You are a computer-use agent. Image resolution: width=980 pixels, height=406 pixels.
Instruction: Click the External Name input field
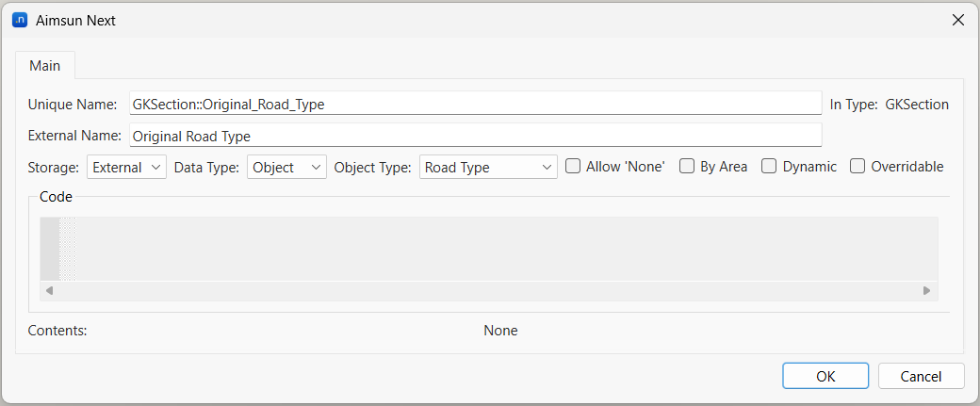click(x=476, y=136)
